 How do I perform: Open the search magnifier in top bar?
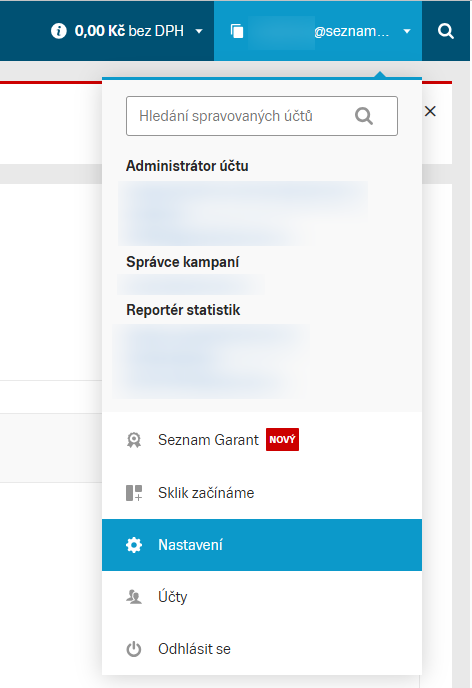pos(446,31)
